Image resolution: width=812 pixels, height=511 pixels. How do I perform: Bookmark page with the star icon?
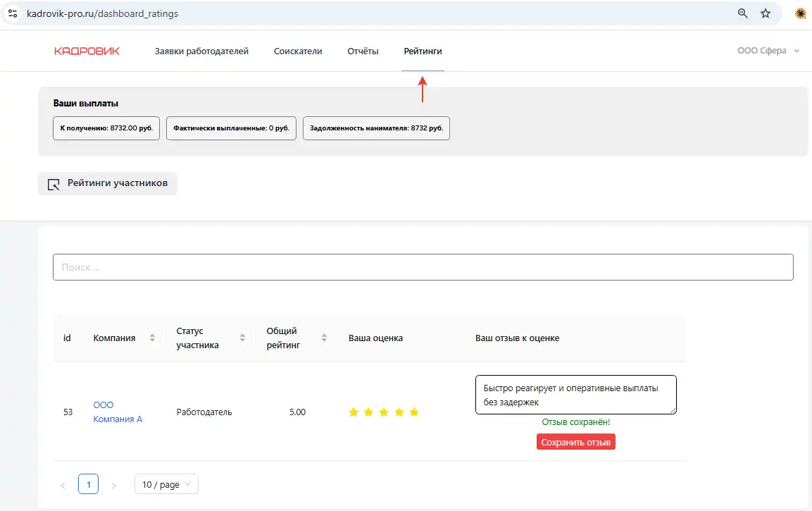766,13
